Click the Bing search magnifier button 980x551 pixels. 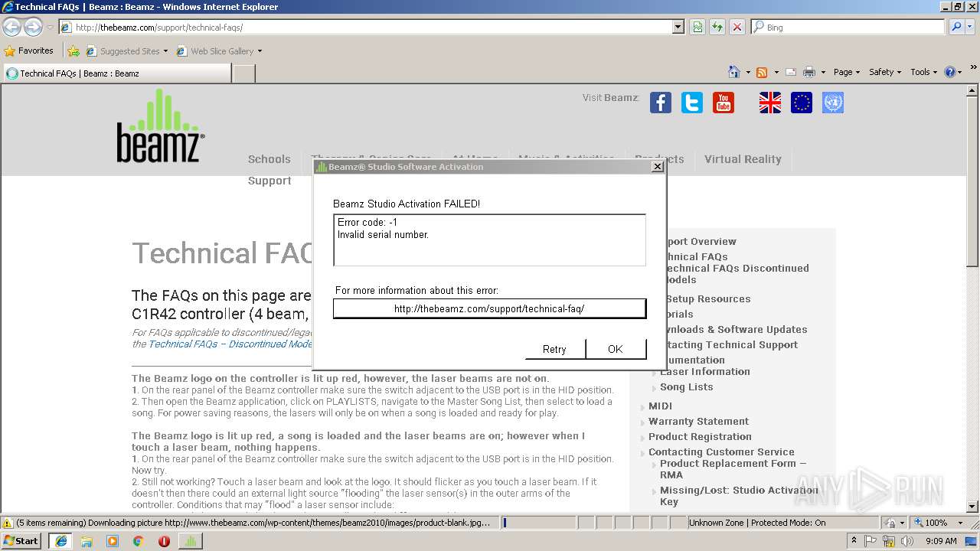956,27
